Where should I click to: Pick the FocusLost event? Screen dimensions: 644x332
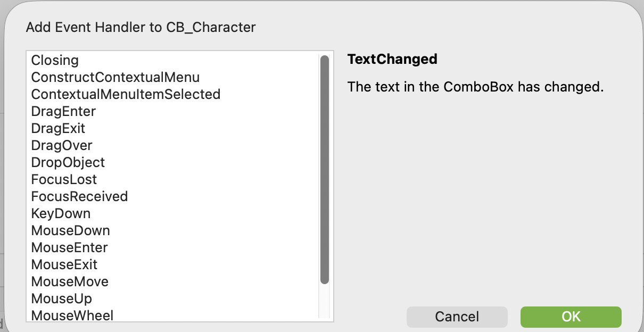(x=64, y=179)
